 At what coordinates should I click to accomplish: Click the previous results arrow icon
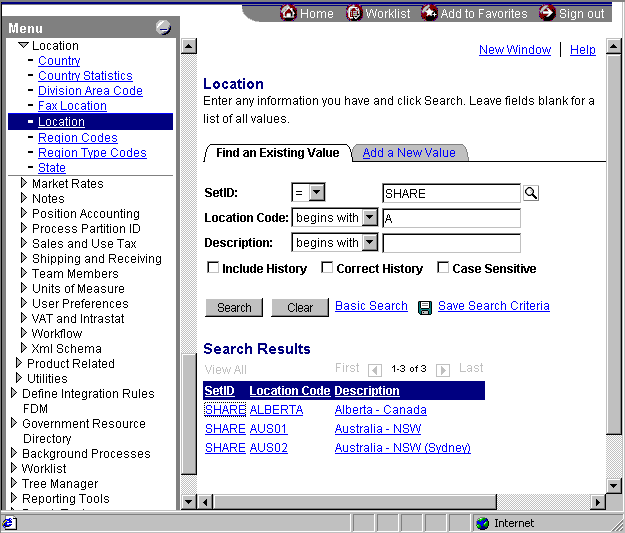click(x=375, y=370)
